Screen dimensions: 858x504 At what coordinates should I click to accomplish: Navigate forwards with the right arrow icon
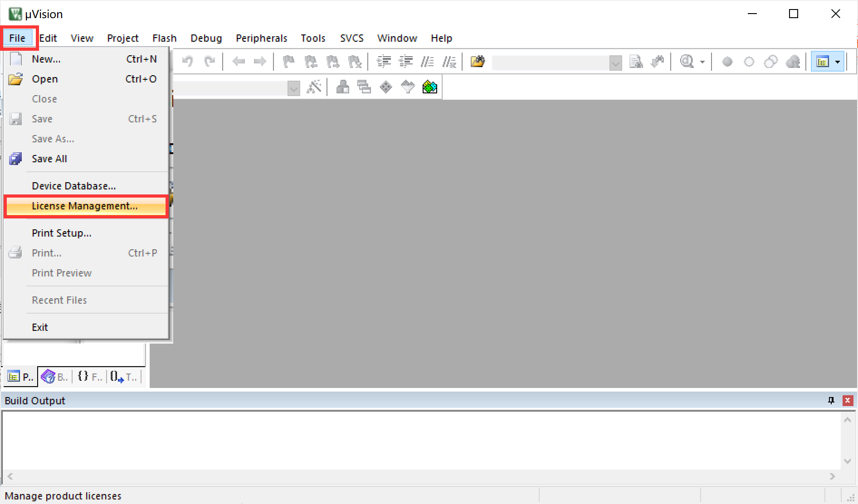(x=260, y=61)
